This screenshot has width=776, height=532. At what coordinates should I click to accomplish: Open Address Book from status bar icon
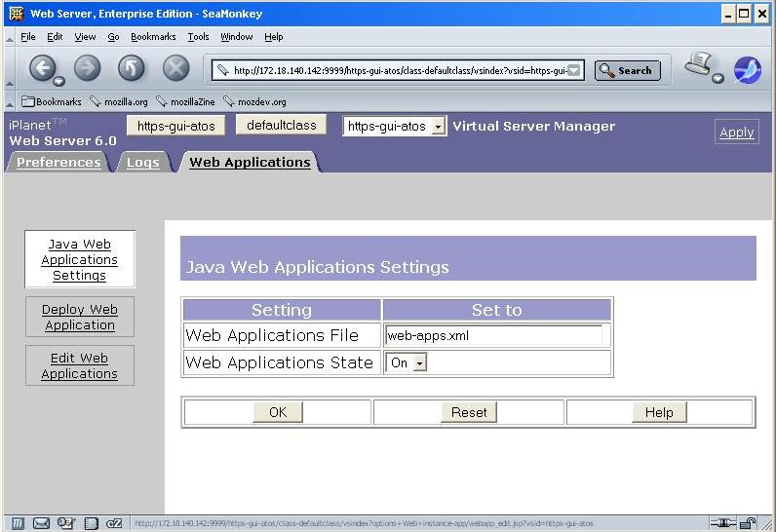point(91,523)
